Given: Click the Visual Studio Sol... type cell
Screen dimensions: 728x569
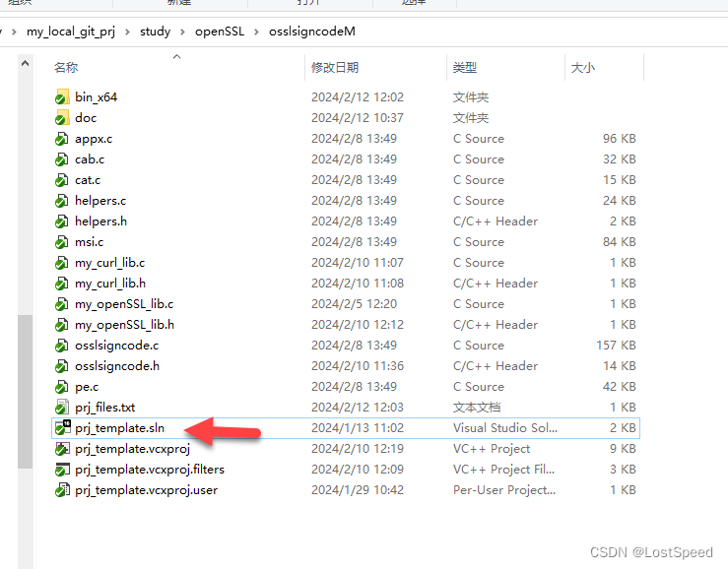Looking at the screenshot, I should pyautogui.click(x=505, y=428).
